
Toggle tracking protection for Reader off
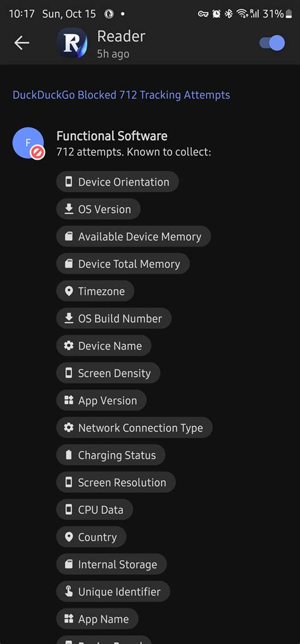coord(273,42)
